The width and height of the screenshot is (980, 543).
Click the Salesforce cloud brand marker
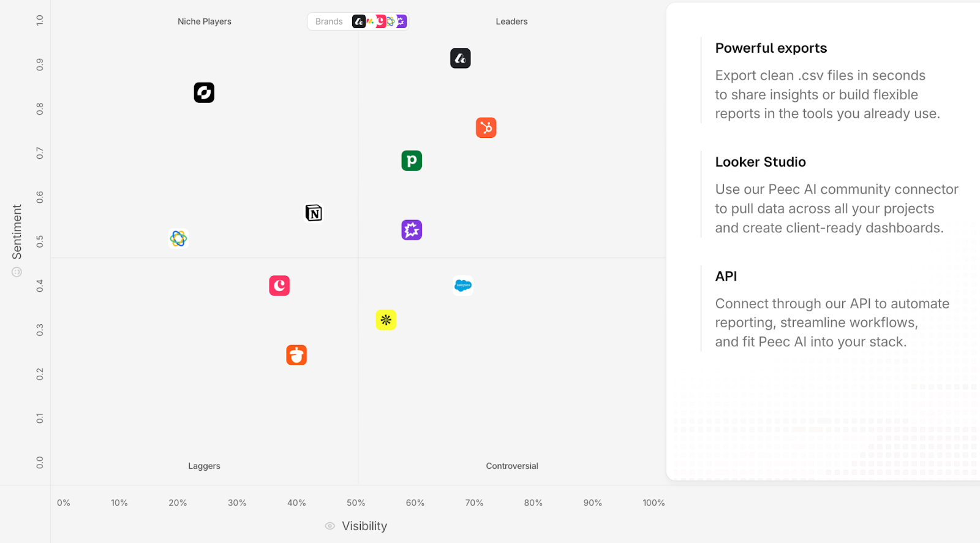click(x=463, y=286)
